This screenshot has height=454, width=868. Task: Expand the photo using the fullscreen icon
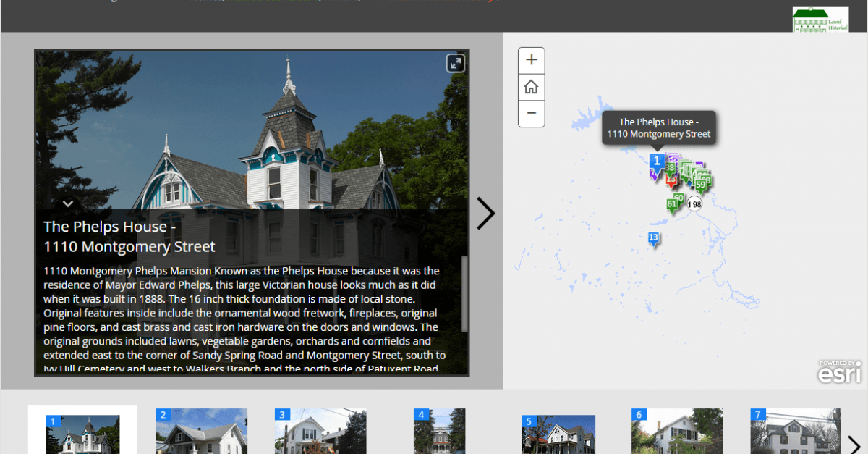[454, 63]
